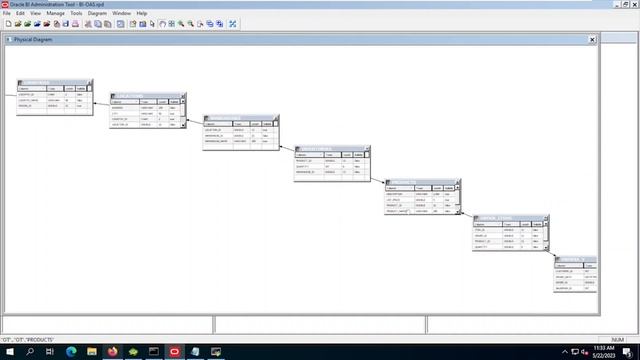Click Length column header in LOCATIONS table
This screenshot has height=360, width=640.
(163, 102)
